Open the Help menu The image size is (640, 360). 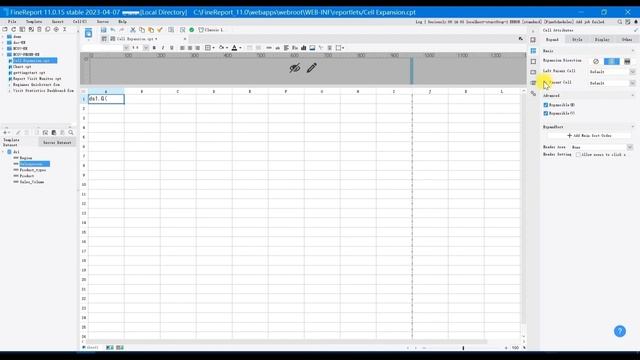(122, 22)
